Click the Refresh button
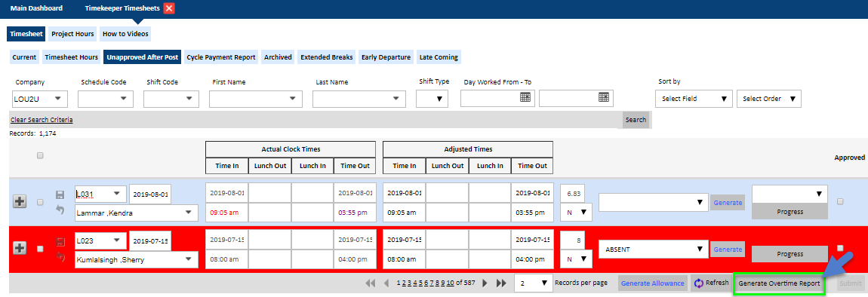 tap(711, 283)
